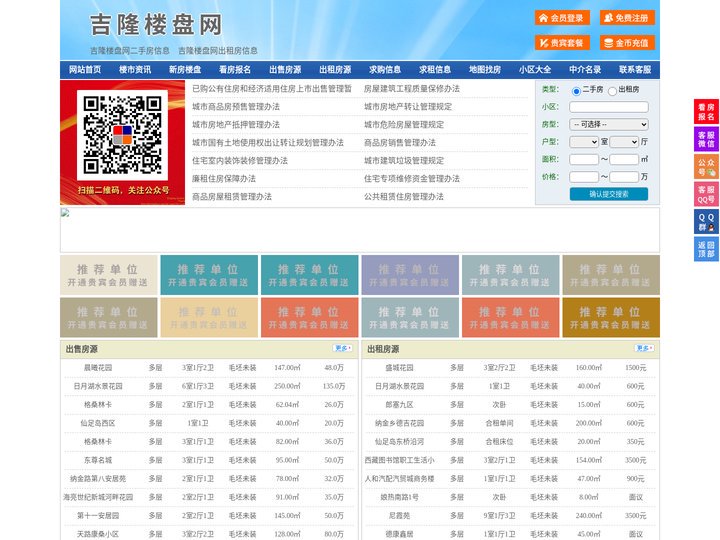Open 看房报名 menu item
This screenshot has height=540, width=720.
coord(235,70)
